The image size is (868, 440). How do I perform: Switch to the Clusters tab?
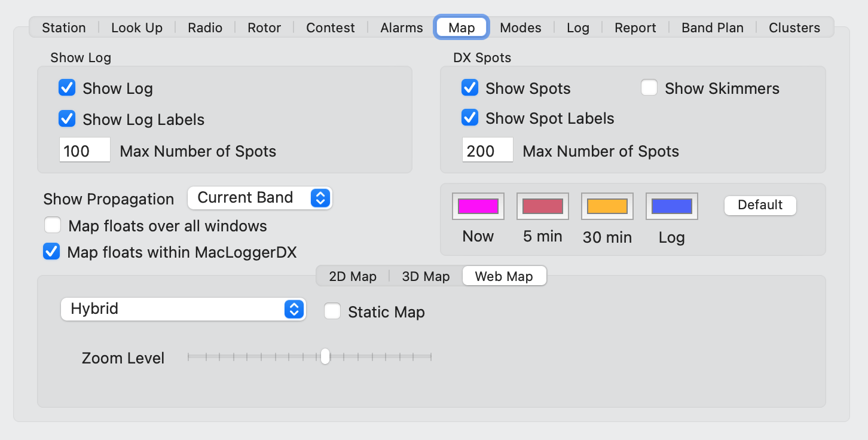(x=794, y=27)
